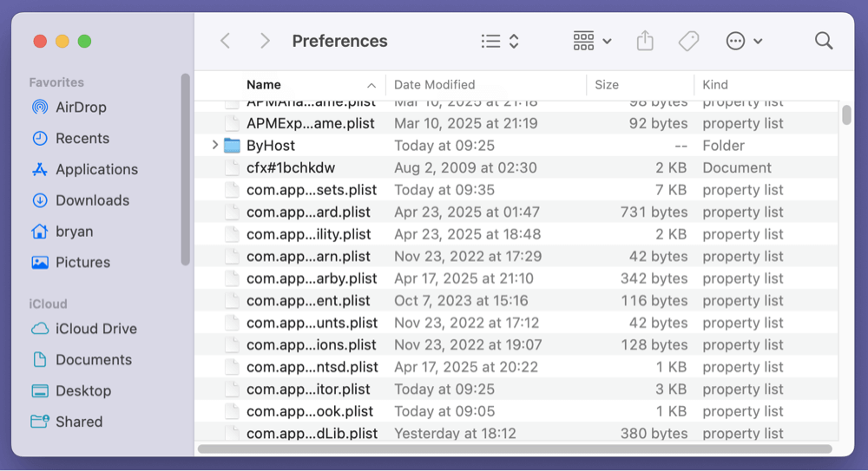This screenshot has width=868, height=471.
Task: Open the Group By dropdown
Action: 592,41
